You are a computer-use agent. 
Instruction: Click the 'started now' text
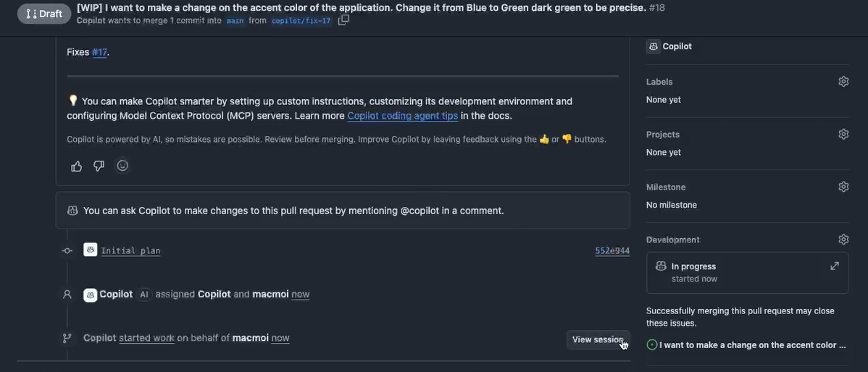694,279
